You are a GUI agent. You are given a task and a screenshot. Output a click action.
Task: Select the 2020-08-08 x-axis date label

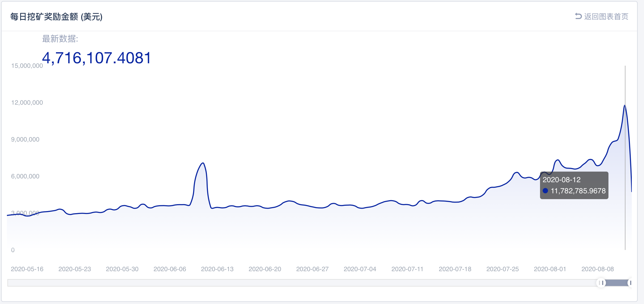click(x=598, y=269)
